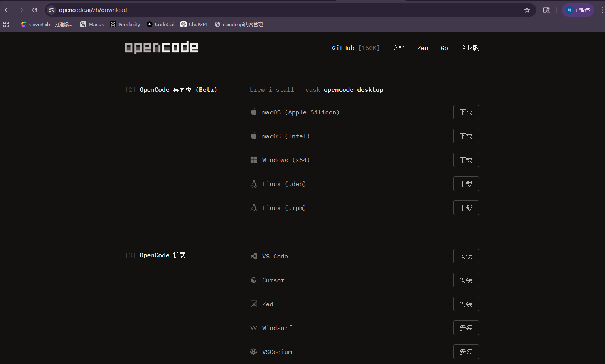Click the VS Code icon
This screenshot has height=364, width=605.
point(254,256)
